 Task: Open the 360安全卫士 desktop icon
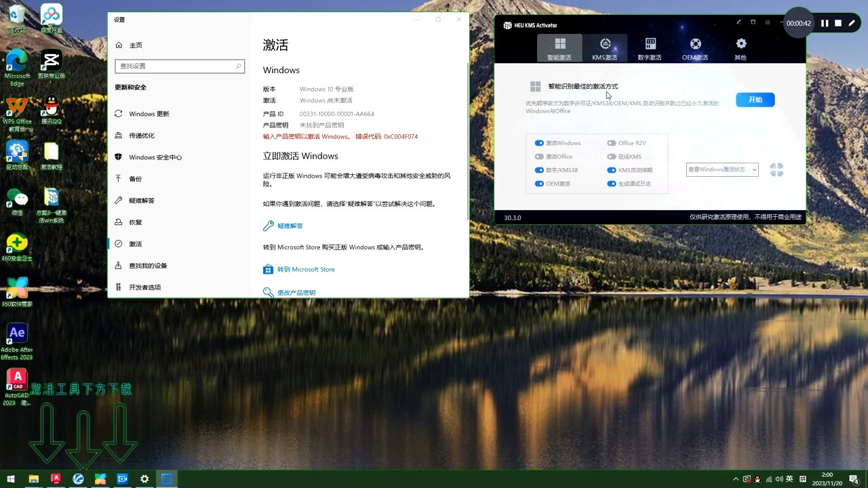[x=17, y=247]
